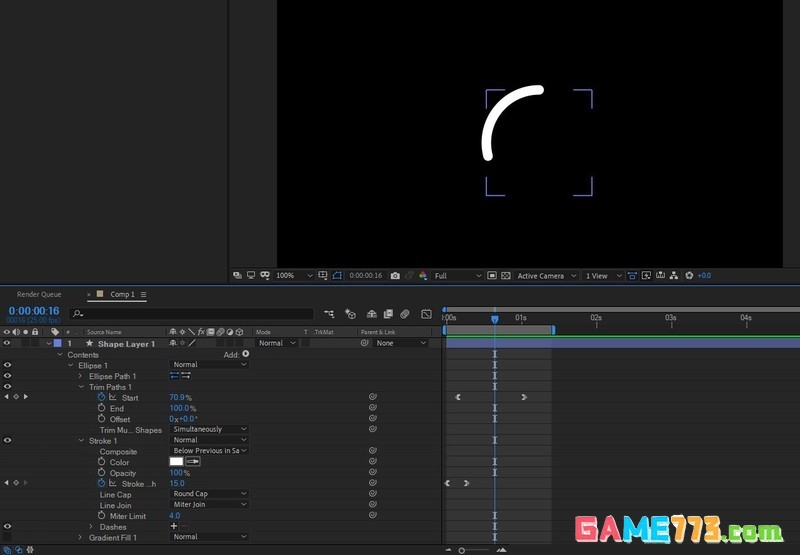Collapse the Trim Paths 1 group
Viewport: 800px width, 555px height.
[x=80, y=387]
